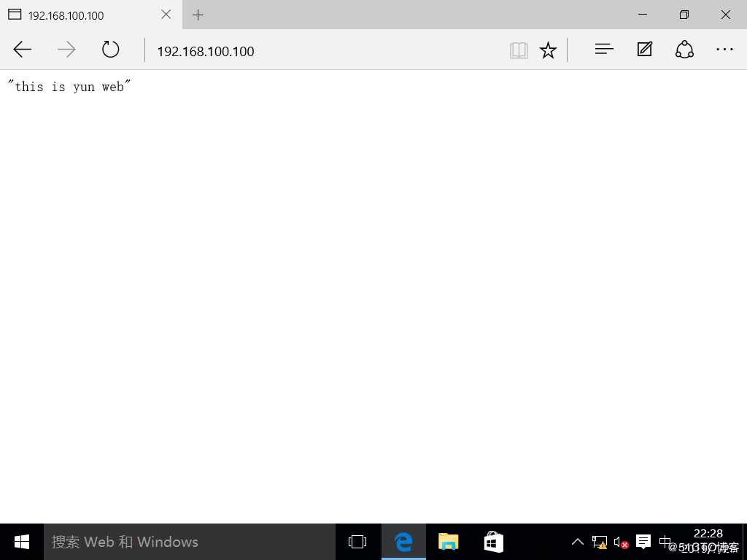Switch to Edge in the taskbar
The height and width of the screenshot is (560, 747).
tap(403, 542)
